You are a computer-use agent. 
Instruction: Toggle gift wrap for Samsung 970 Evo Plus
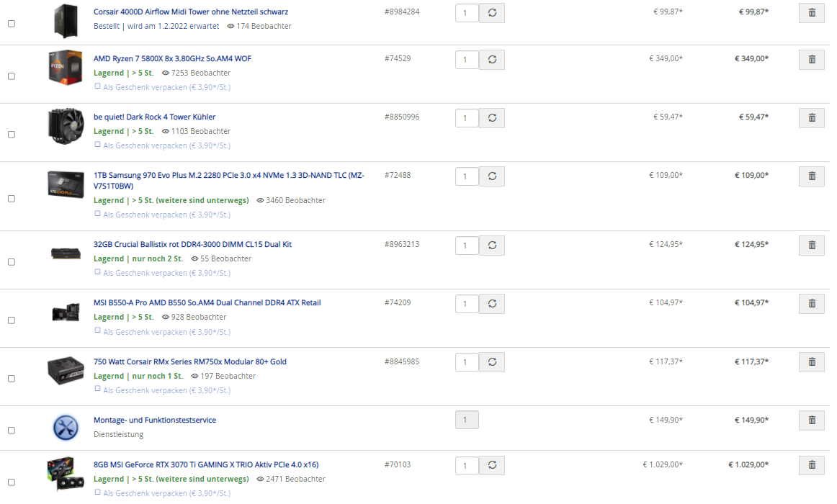point(97,214)
